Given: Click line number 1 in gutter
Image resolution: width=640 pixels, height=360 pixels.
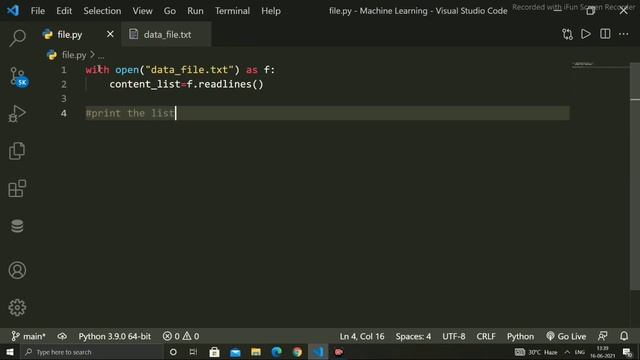Looking at the screenshot, I should (x=64, y=70).
